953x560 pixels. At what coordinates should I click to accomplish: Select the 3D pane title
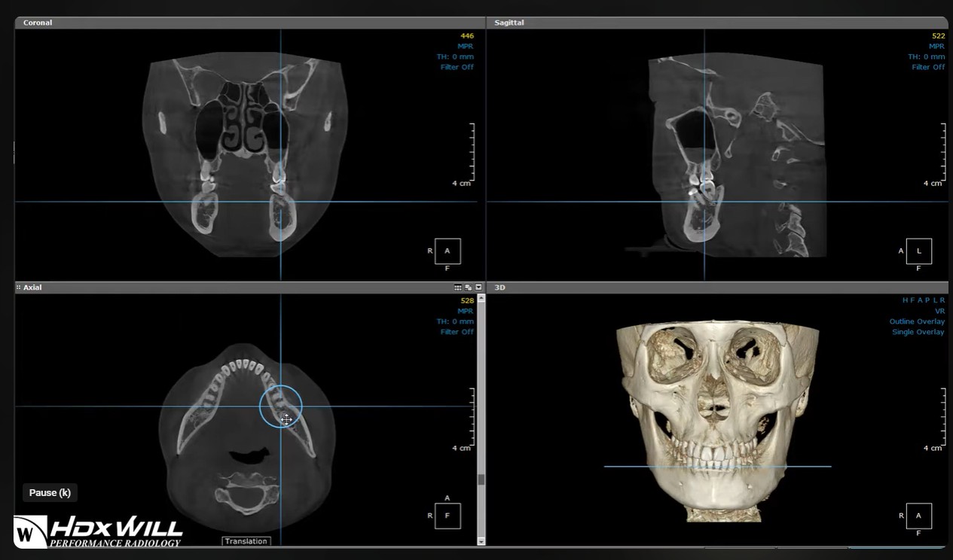499,288
